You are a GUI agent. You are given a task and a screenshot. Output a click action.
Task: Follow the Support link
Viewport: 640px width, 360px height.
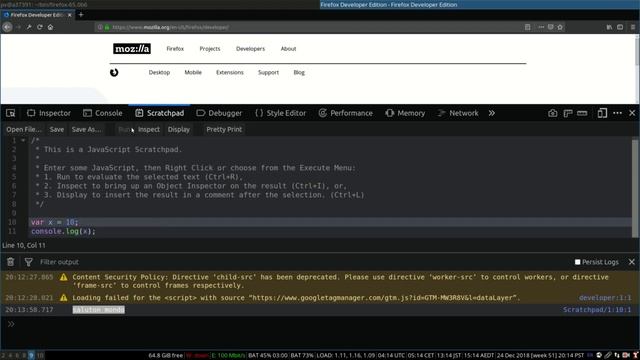[x=268, y=72]
